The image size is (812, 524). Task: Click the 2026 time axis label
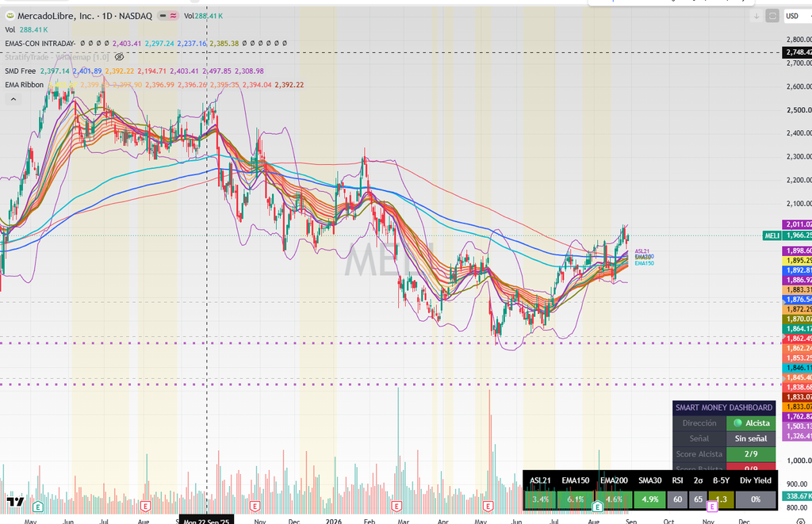coord(334,520)
